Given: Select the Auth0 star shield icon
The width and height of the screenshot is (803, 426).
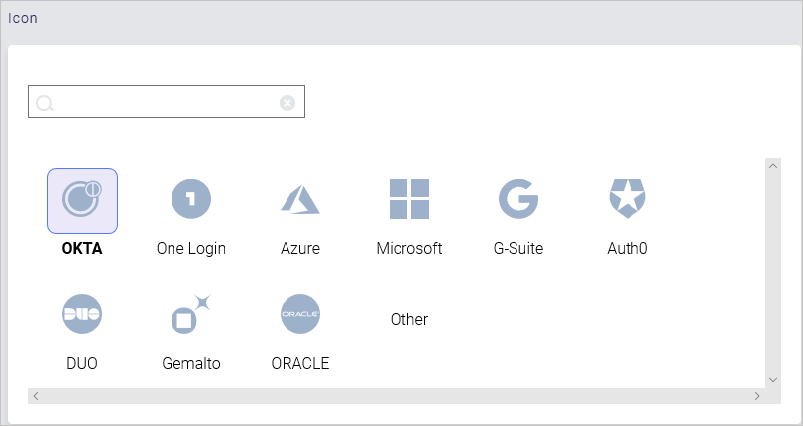Looking at the screenshot, I should tap(628, 199).
